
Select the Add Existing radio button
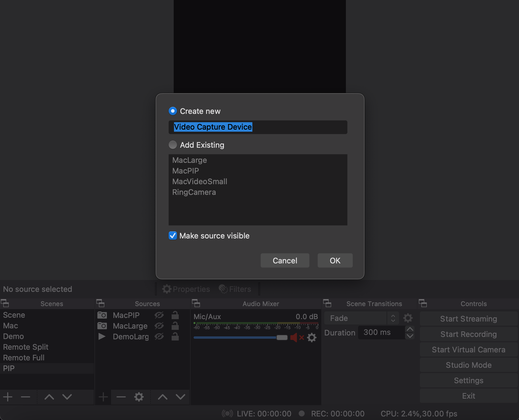point(173,145)
